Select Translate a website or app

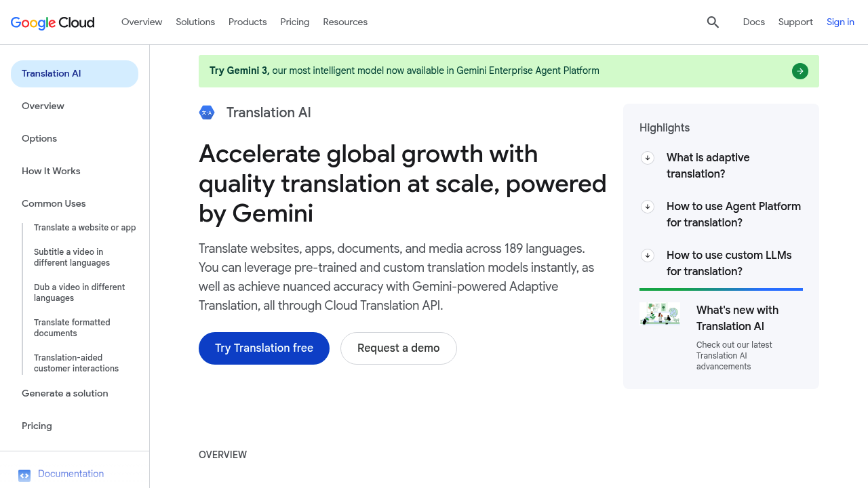(85, 228)
